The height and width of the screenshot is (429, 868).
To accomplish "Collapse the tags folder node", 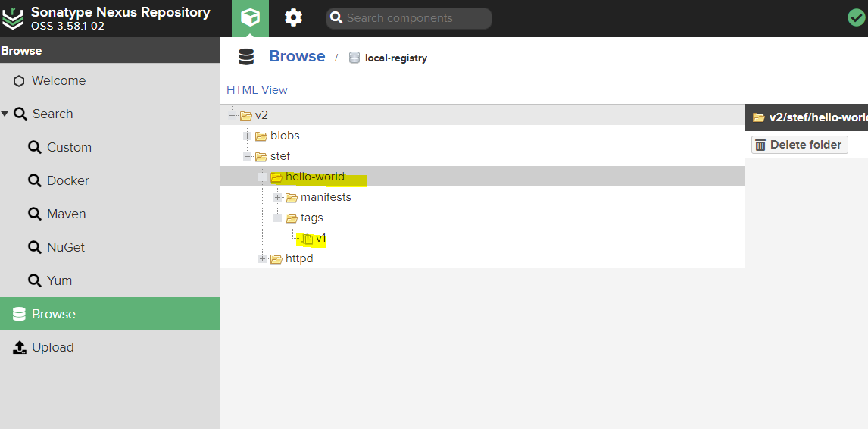I will (x=278, y=218).
